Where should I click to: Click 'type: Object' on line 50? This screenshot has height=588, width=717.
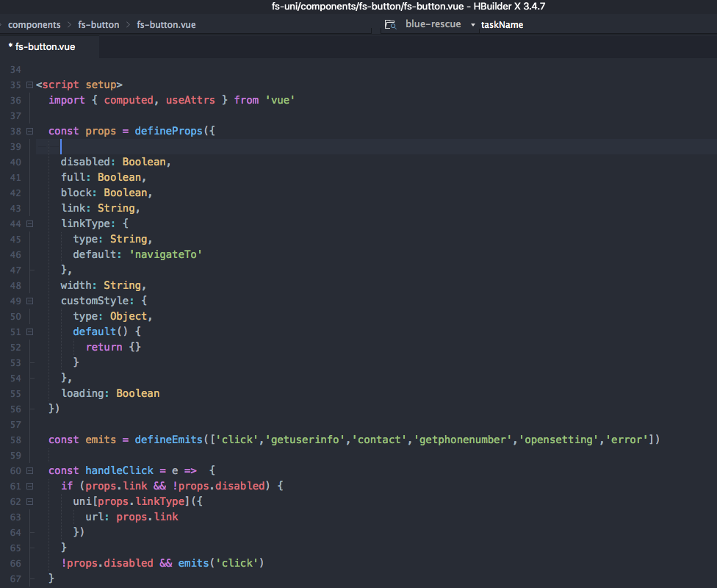click(112, 316)
